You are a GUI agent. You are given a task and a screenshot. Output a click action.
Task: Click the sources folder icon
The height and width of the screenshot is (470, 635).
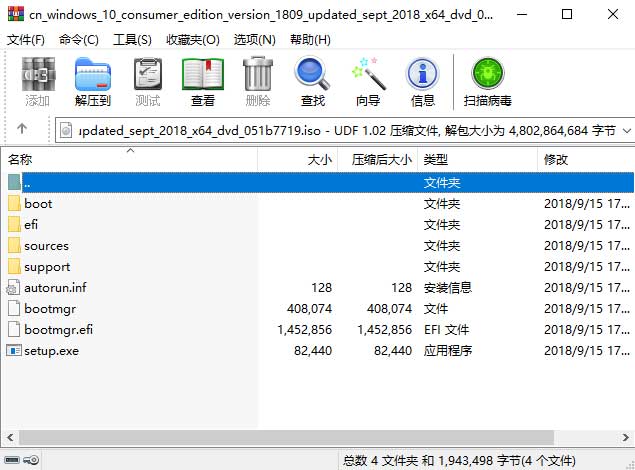[x=14, y=245]
